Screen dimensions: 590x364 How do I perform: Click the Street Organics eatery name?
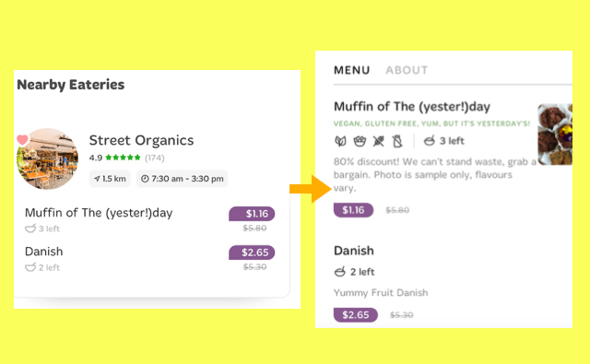(141, 140)
